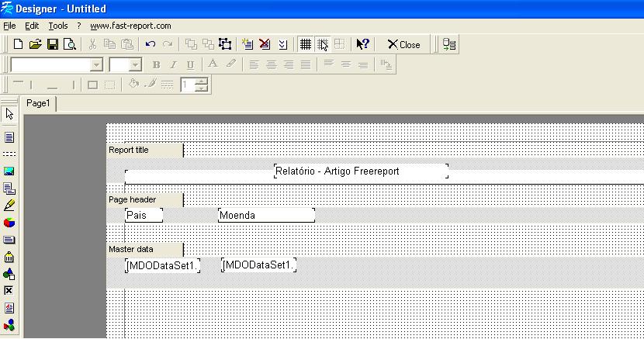Viewport: 644px width, 339px height.
Task: Click the Save report floppy icon
Action: [53, 44]
